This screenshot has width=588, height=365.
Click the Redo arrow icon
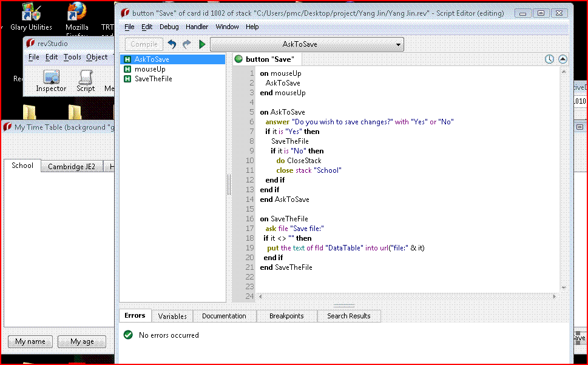(186, 44)
